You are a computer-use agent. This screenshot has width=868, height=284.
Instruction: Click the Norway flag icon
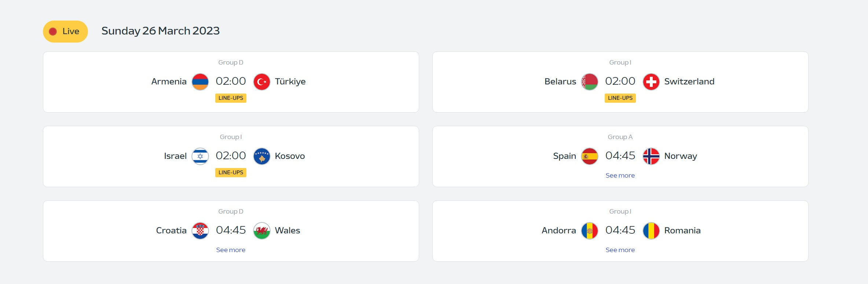tap(651, 156)
